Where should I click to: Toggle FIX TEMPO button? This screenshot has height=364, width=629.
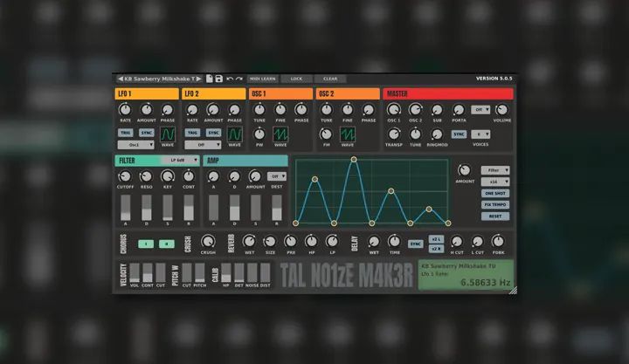coord(495,205)
